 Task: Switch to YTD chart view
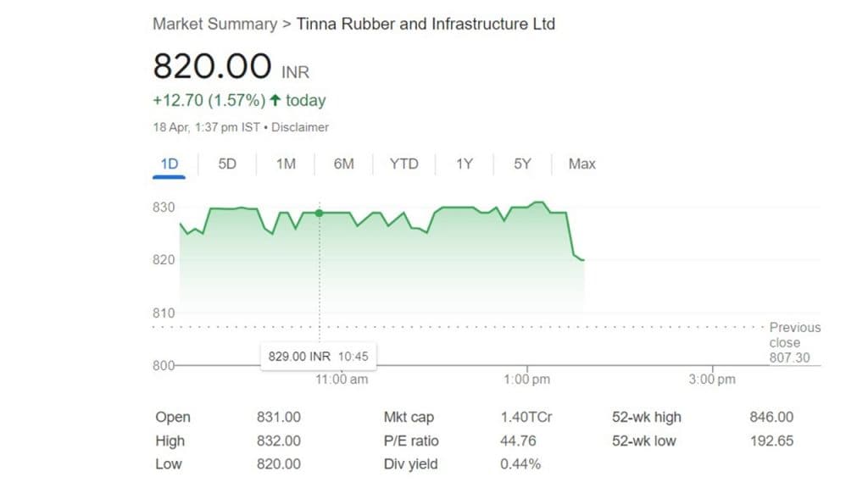pyautogui.click(x=403, y=164)
